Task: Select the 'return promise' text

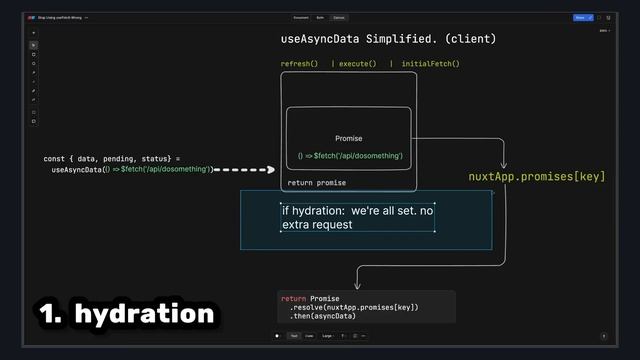Action: [317, 183]
